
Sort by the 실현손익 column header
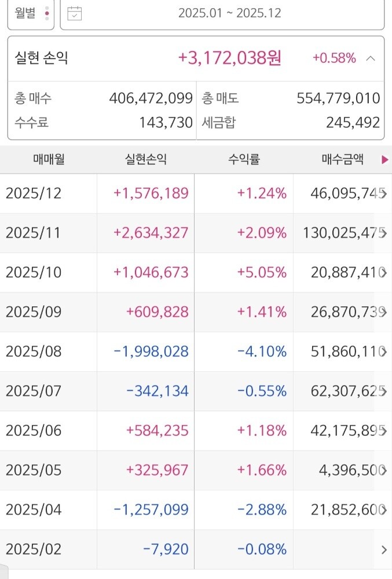145,160
